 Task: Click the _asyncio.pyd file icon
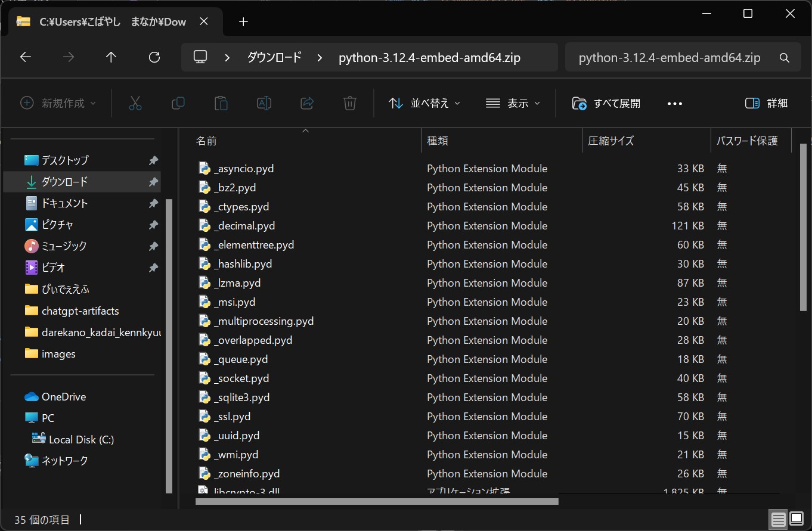tap(204, 169)
